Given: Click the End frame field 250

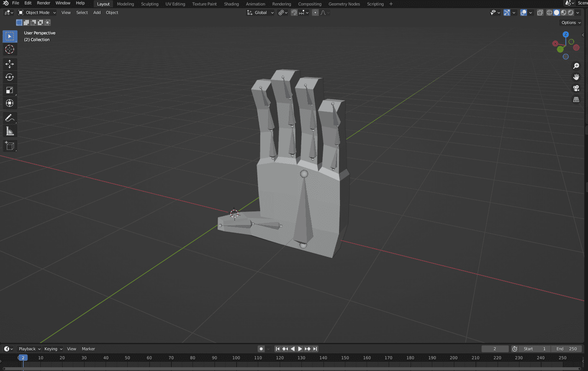Looking at the screenshot, I should (x=567, y=349).
